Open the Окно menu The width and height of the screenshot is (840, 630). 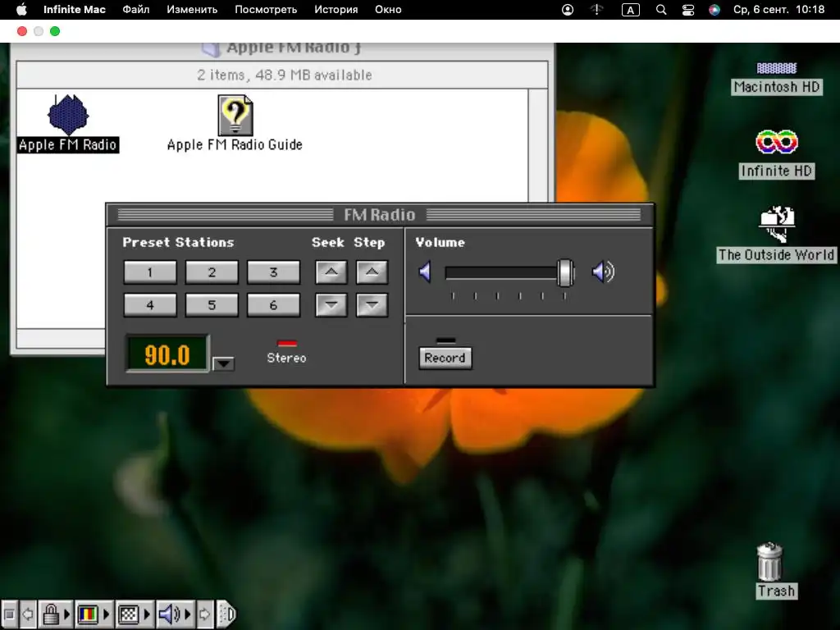point(388,10)
